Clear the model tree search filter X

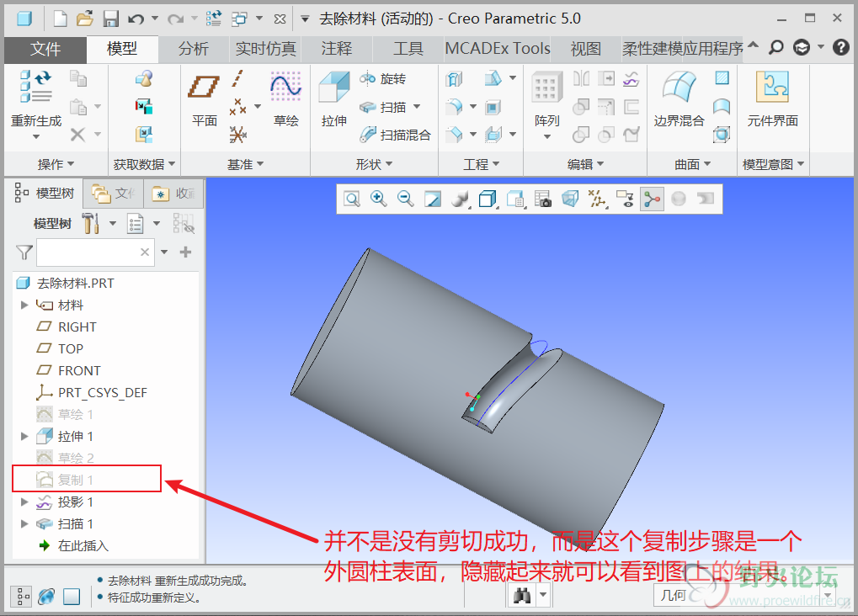[145, 252]
